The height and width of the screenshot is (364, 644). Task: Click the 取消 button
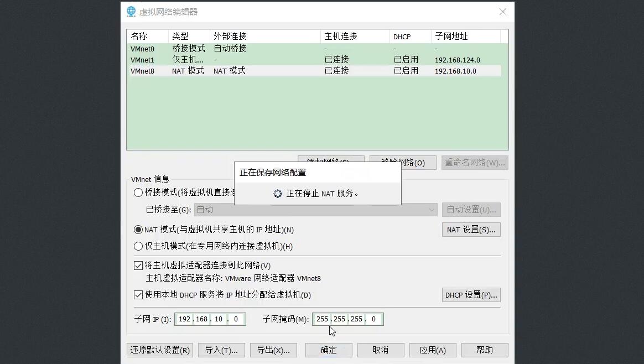(x=381, y=350)
